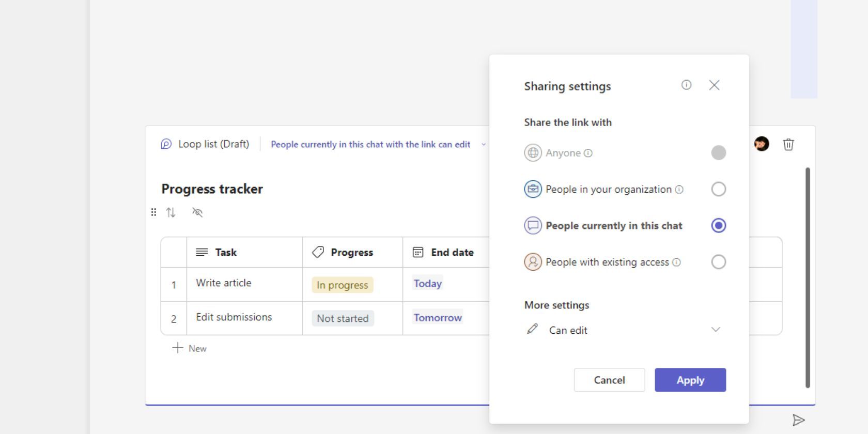Screen dimensions: 868x434
Task: Click the sort arrows icon under Progress tracker
Action: click(171, 212)
